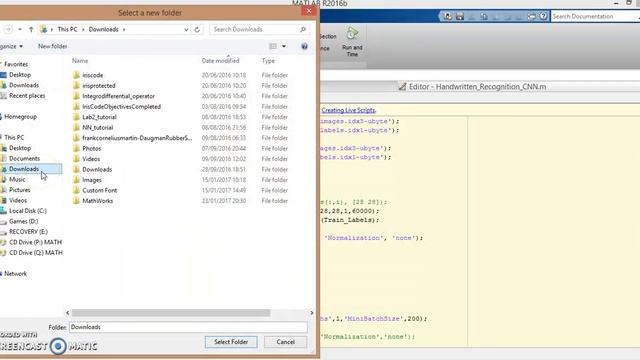Select Homegroup in the sidebar
The image size is (640, 360).
[20, 117]
